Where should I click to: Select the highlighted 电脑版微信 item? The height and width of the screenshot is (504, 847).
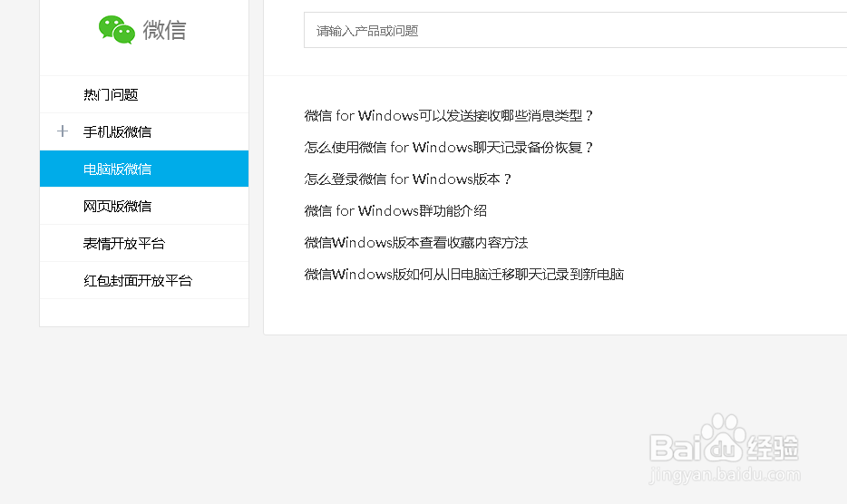144,170
